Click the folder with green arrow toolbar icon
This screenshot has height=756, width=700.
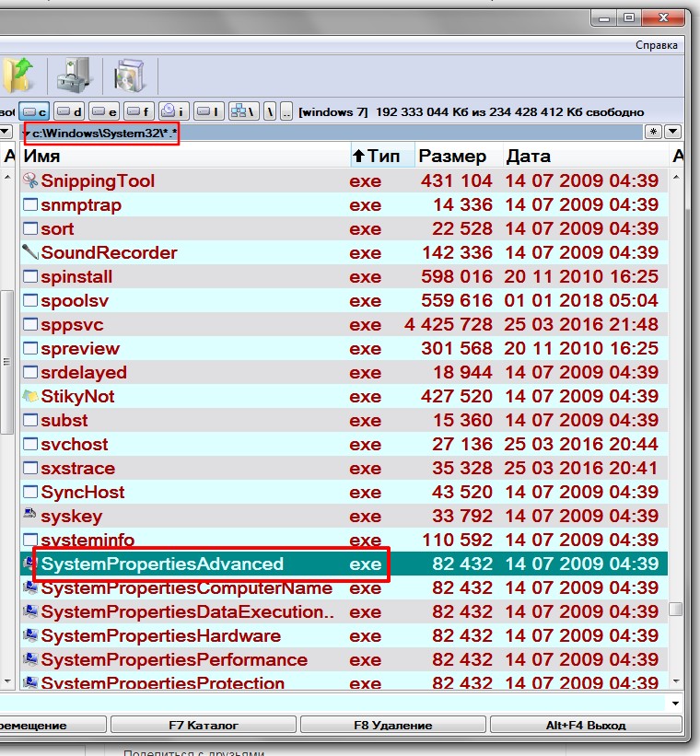(x=18, y=75)
